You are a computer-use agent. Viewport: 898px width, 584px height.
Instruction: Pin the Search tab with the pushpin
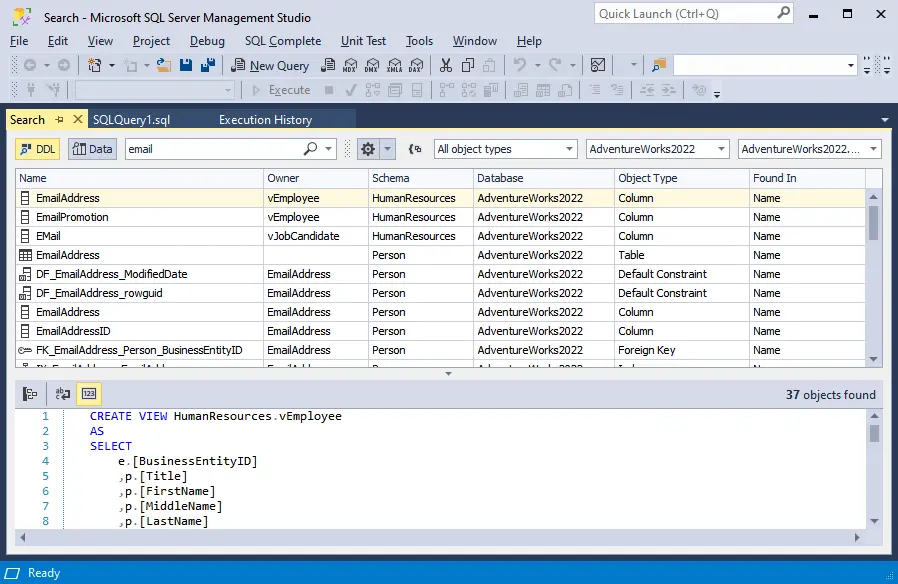tap(59, 120)
